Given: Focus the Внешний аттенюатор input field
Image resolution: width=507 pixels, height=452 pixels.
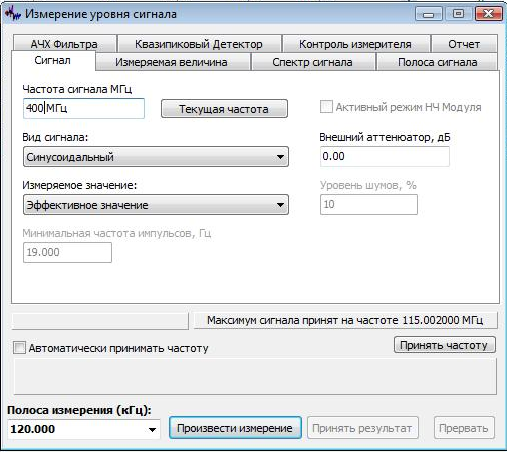Looking at the screenshot, I should coord(384,156).
